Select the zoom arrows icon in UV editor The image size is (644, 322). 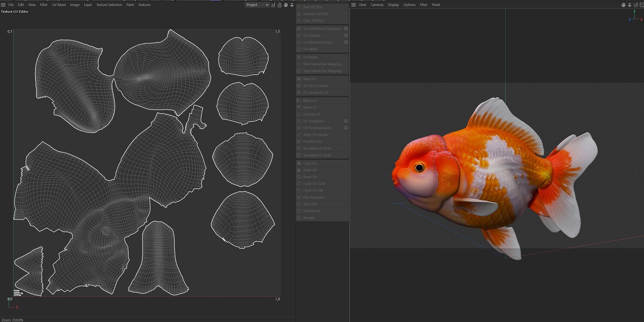click(292, 5)
